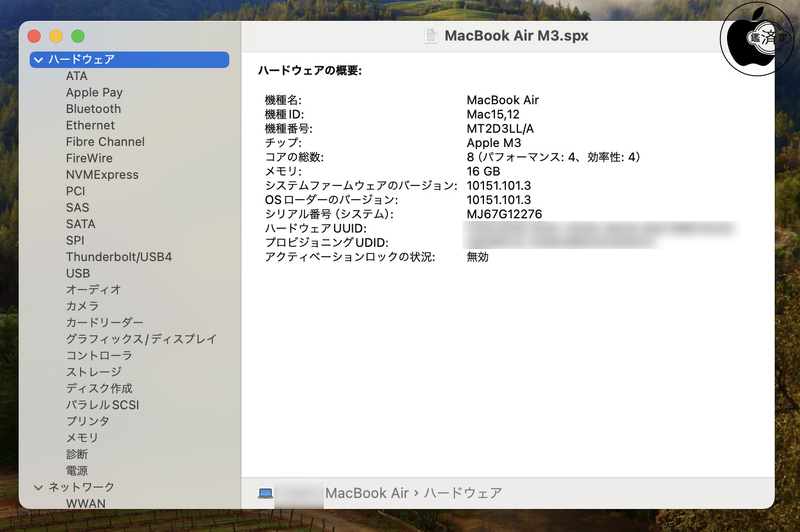Show オーディオ information
Screen dimensions: 800x532
(x=93, y=290)
